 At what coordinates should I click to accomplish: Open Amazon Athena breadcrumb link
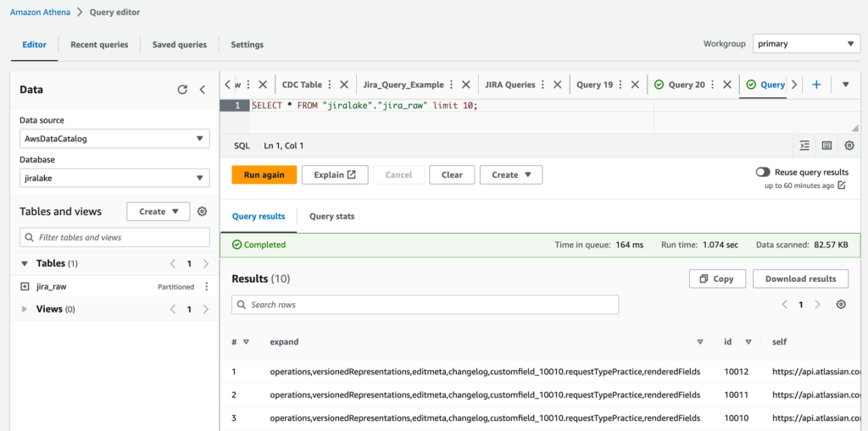(x=40, y=12)
